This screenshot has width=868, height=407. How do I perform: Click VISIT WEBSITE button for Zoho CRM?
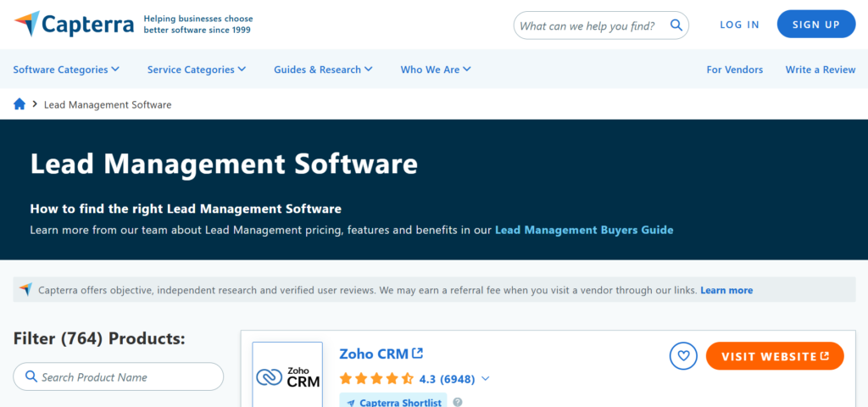pyautogui.click(x=775, y=355)
